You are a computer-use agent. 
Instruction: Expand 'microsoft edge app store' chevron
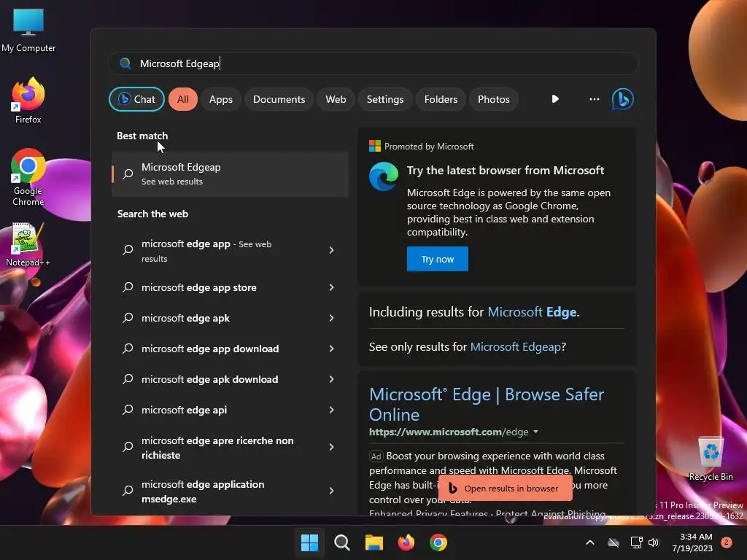[x=332, y=287]
